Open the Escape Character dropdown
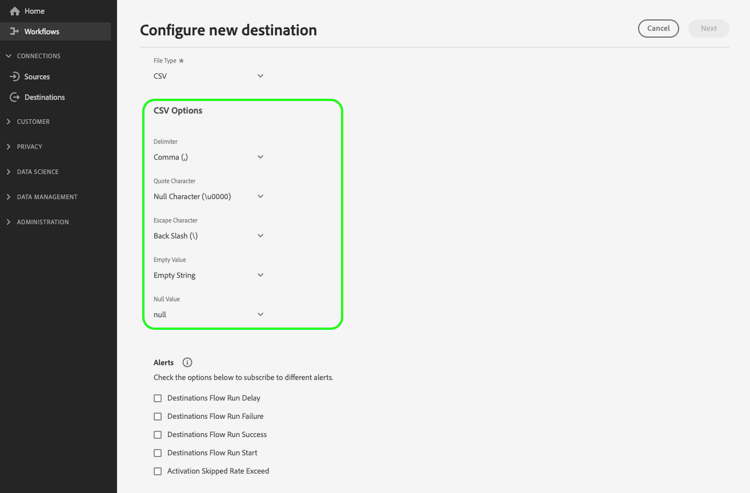This screenshot has width=750, height=493. [209, 236]
